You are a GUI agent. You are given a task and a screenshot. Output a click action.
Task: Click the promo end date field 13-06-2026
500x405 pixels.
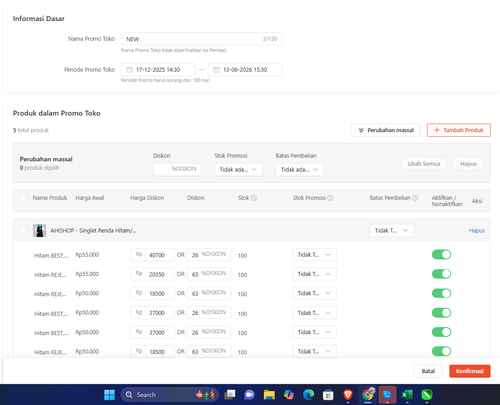tap(245, 70)
